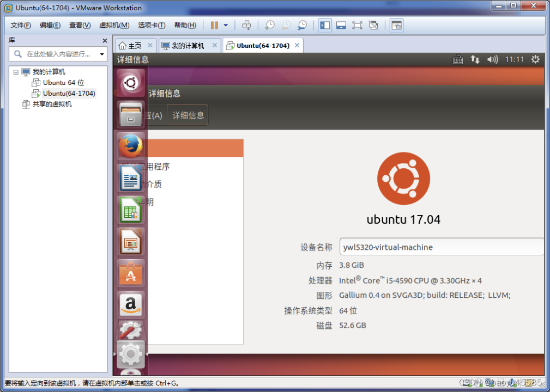Screen dimensions: 550x392
Task: Take a snapshot with the clock-plus icon
Action: pos(269,25)
